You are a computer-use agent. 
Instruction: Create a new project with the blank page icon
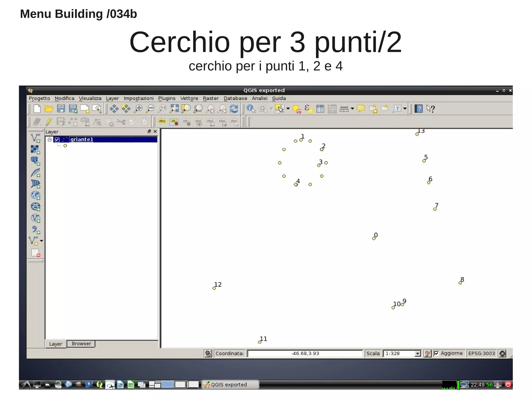37,109
